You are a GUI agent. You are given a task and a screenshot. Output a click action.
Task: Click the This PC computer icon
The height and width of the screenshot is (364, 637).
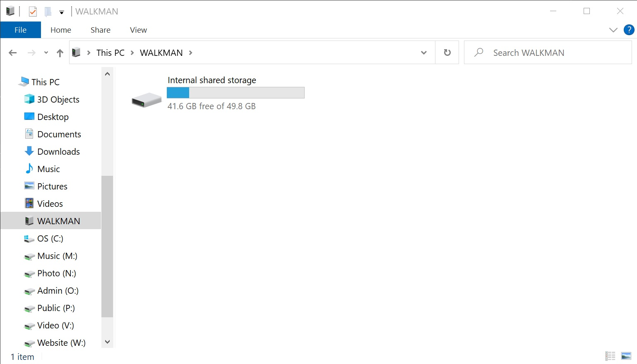[24, 81]
